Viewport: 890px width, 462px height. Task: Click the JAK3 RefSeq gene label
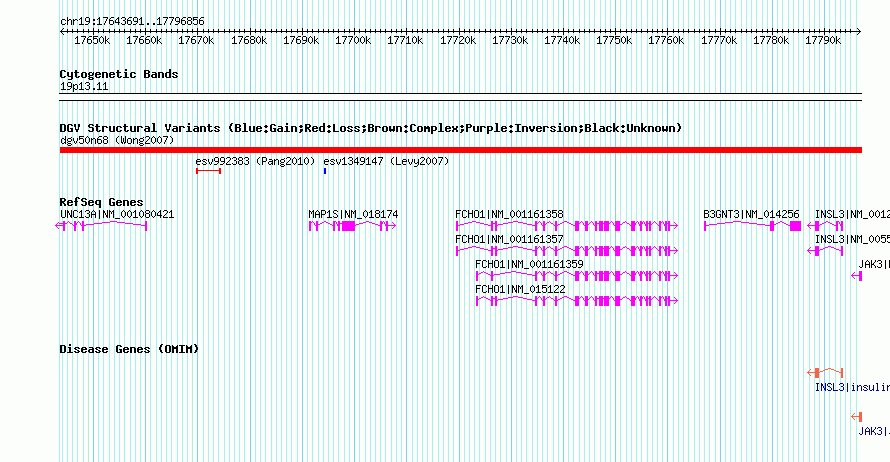(874, 264)
